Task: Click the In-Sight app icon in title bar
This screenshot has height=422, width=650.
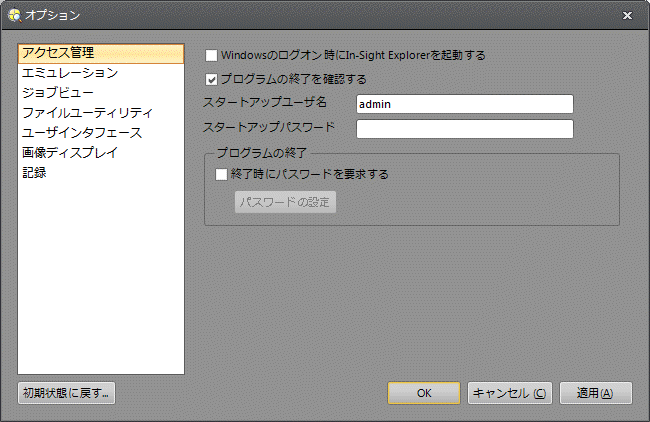Action: tap(13, 15)
